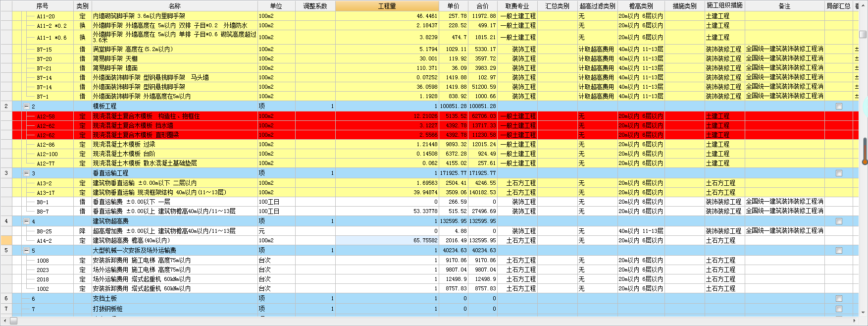Click the 名称 column header
This screenshot has height=326, width=868.
(174, 6)
